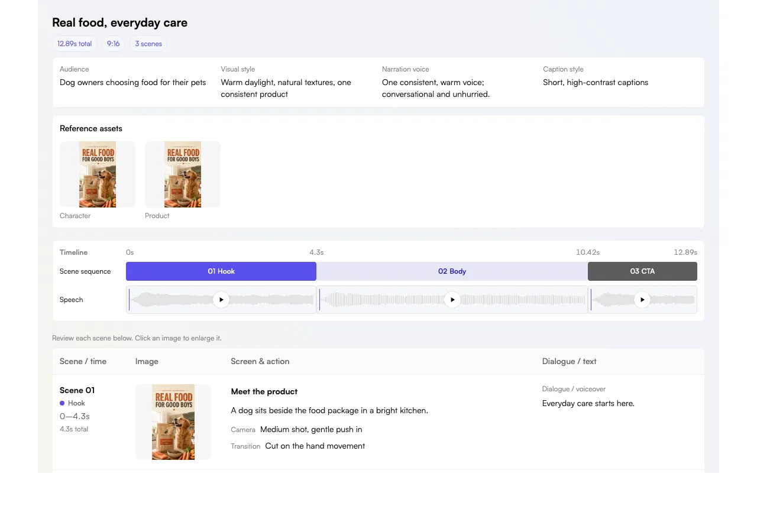Image resolution: width=757 pixels, height=532 pixels.
Task: Open the Product reference asset thumbnail
Action: [x=183, y=174]
